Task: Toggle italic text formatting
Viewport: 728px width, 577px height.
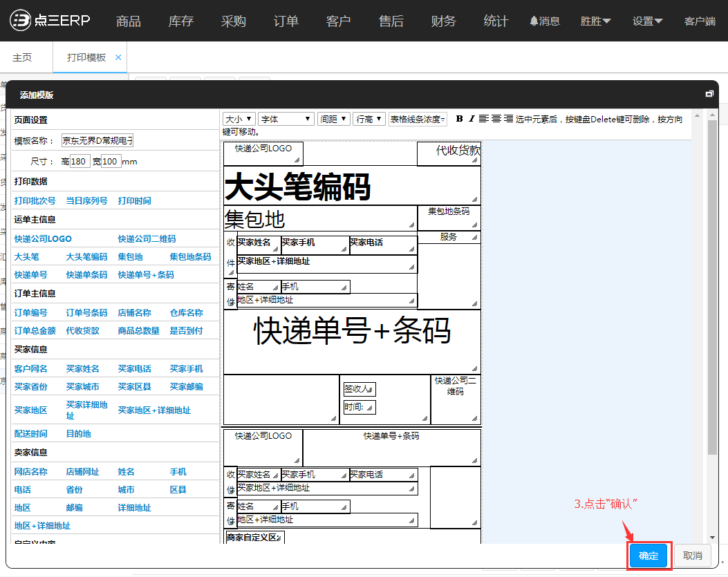Action: 472,119
